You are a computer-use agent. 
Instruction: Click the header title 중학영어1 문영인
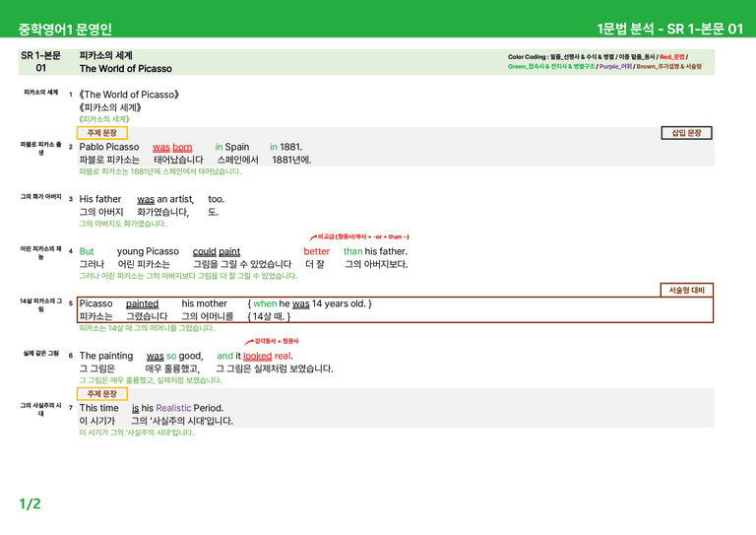tap(65, 29)
